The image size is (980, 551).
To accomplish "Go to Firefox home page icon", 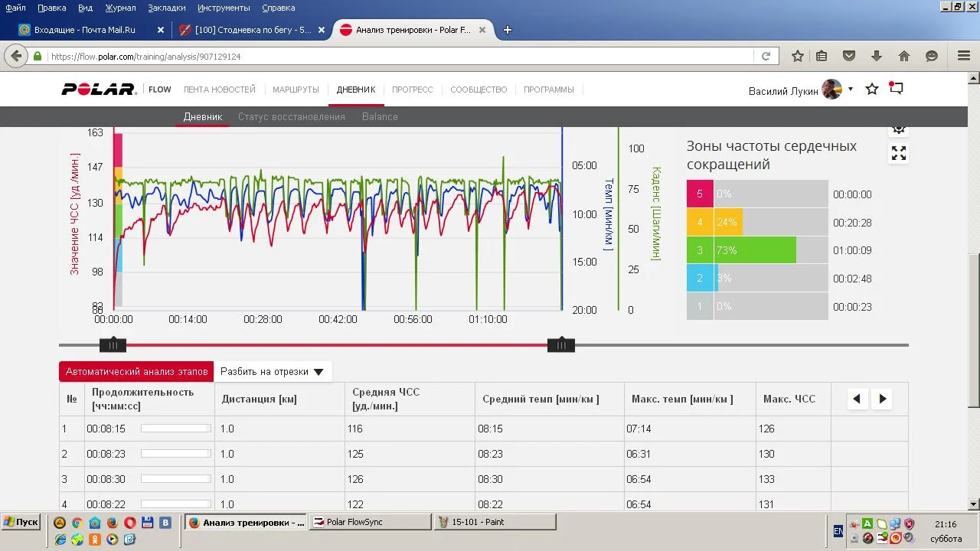I will coord(904,56).
